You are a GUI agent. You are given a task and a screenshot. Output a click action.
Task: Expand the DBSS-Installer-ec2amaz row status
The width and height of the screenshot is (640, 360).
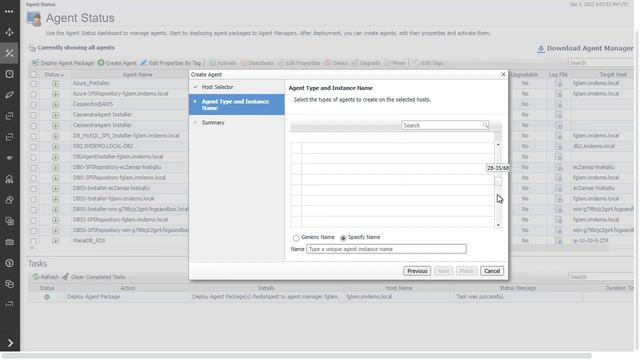tap(56, 189)
